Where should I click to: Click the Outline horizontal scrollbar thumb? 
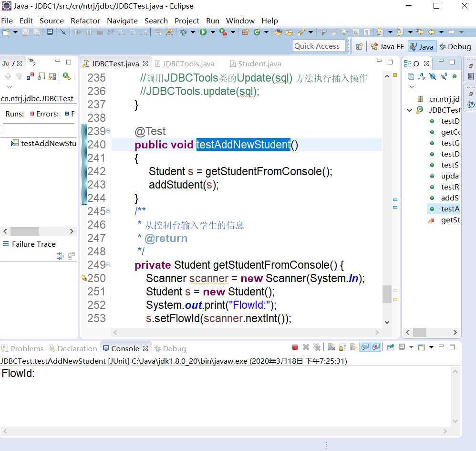pyautogui.click(x=420, y=332)
